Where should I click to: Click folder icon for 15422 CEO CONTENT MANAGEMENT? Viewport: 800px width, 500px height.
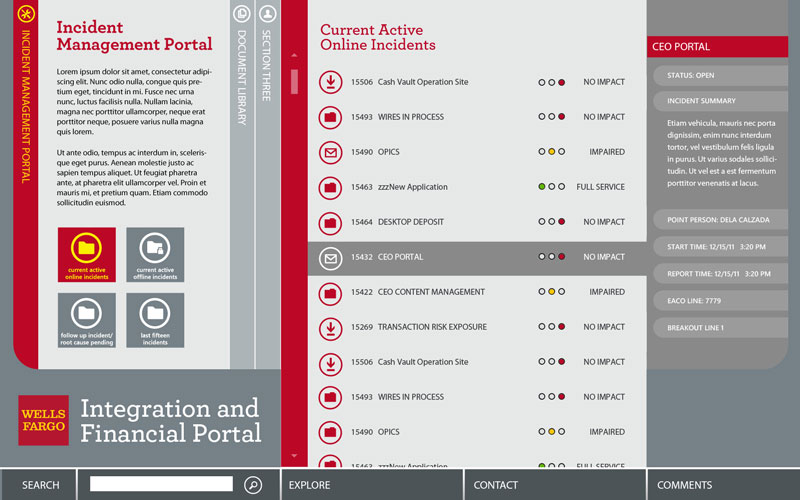tap(331, 292)
